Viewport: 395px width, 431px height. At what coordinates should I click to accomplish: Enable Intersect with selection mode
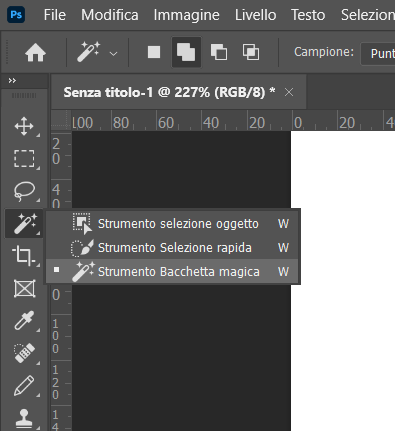pos(251,52)
